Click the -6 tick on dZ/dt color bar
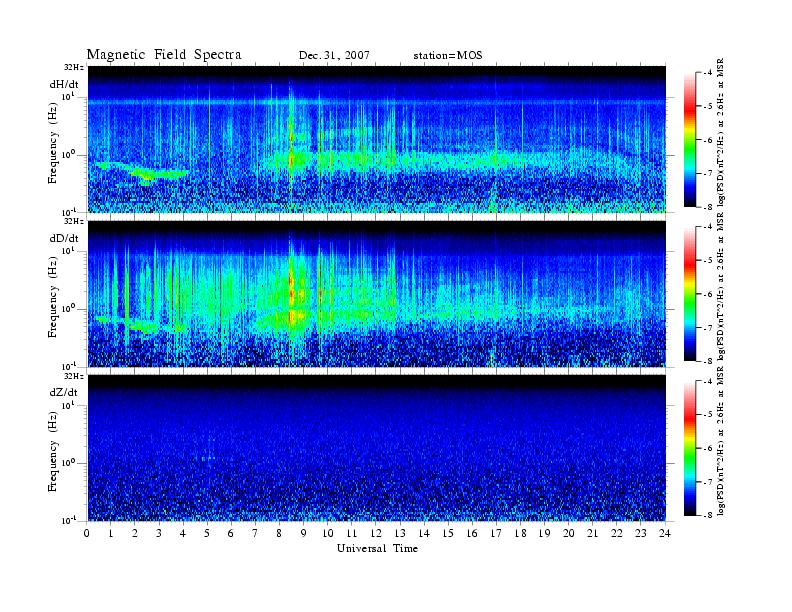This screenshot has width=792, height=612. pos(707,448)
